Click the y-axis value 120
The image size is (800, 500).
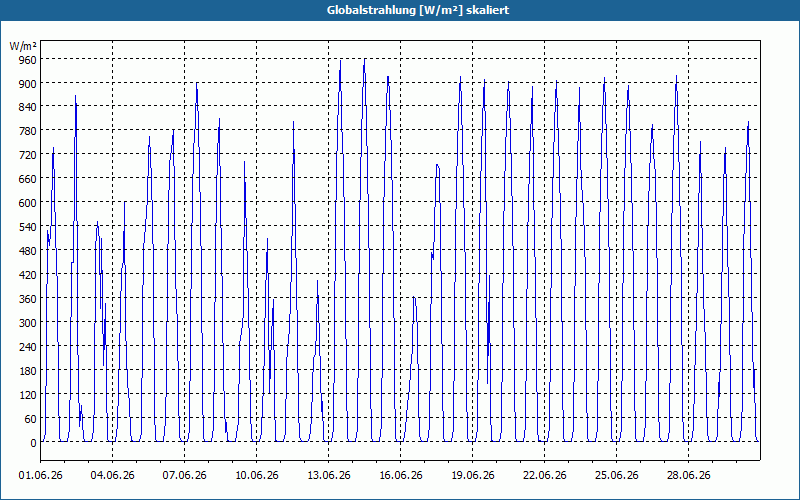(28, 395)
